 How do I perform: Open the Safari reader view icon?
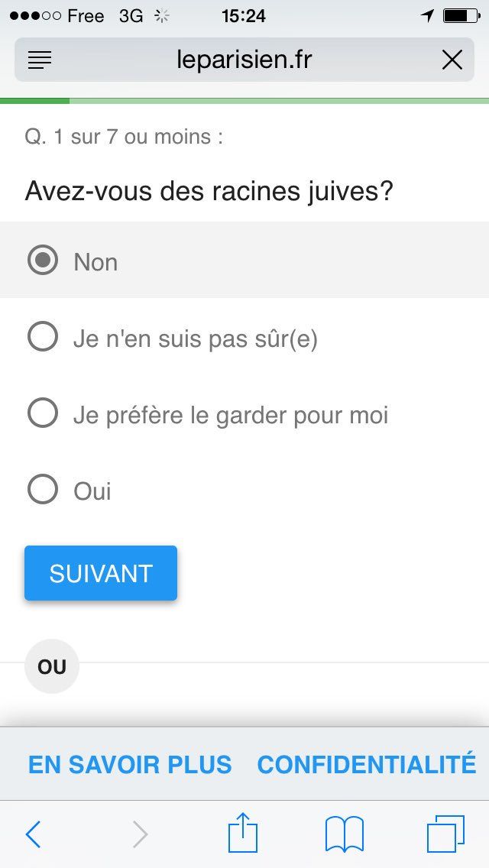(40, 60)
